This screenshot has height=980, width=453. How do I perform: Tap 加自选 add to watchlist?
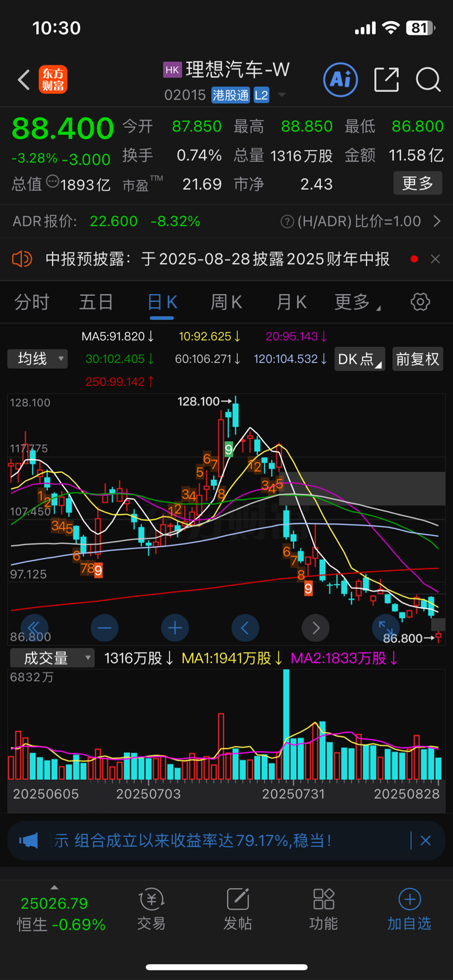coord(409,909)
